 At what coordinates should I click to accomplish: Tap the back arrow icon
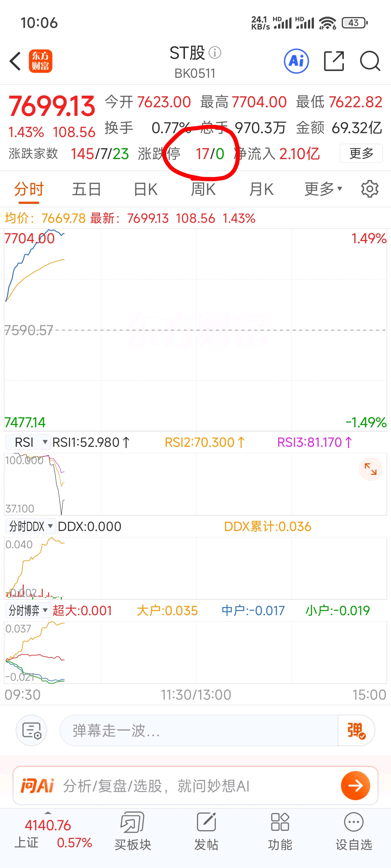[15, 61]
